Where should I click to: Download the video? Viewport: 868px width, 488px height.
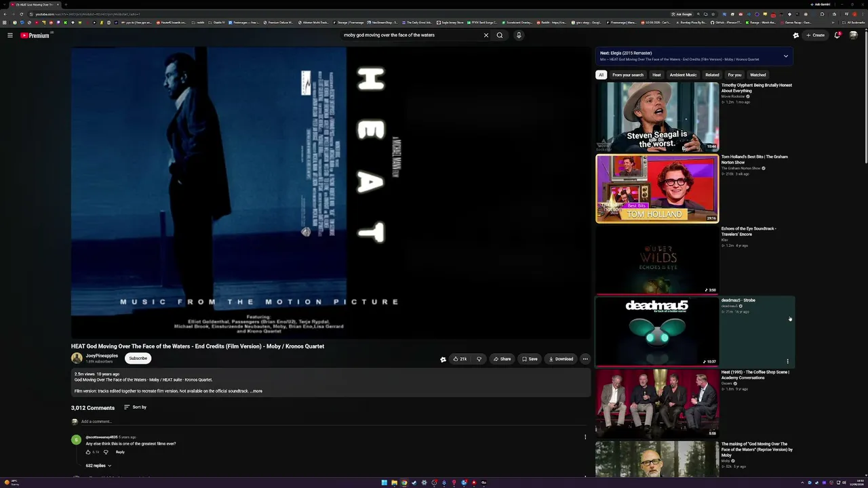point(561,359)
